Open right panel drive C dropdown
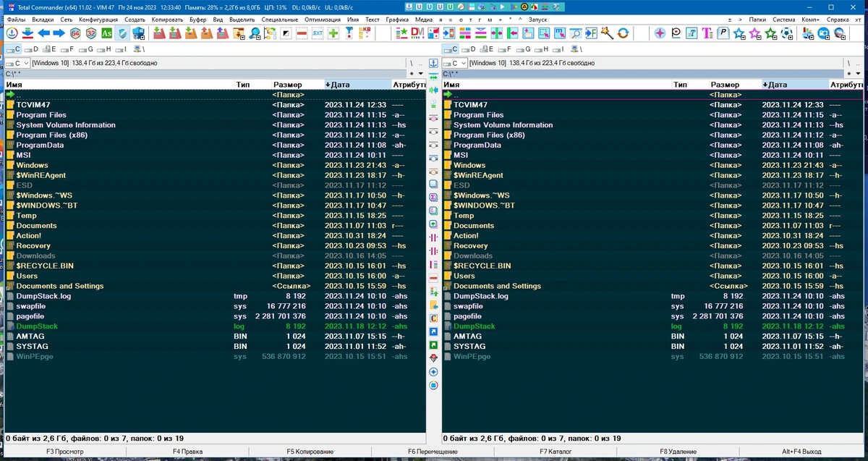Screen dimensions: 868x461 454,63
